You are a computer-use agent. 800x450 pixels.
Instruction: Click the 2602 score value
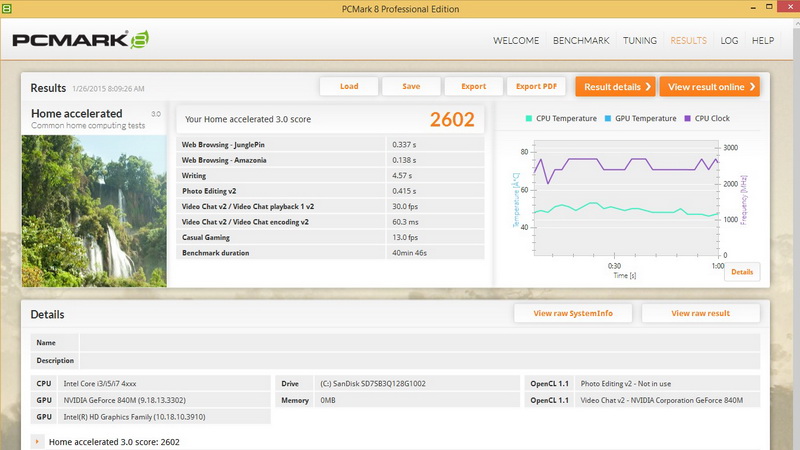coord(452,119)
